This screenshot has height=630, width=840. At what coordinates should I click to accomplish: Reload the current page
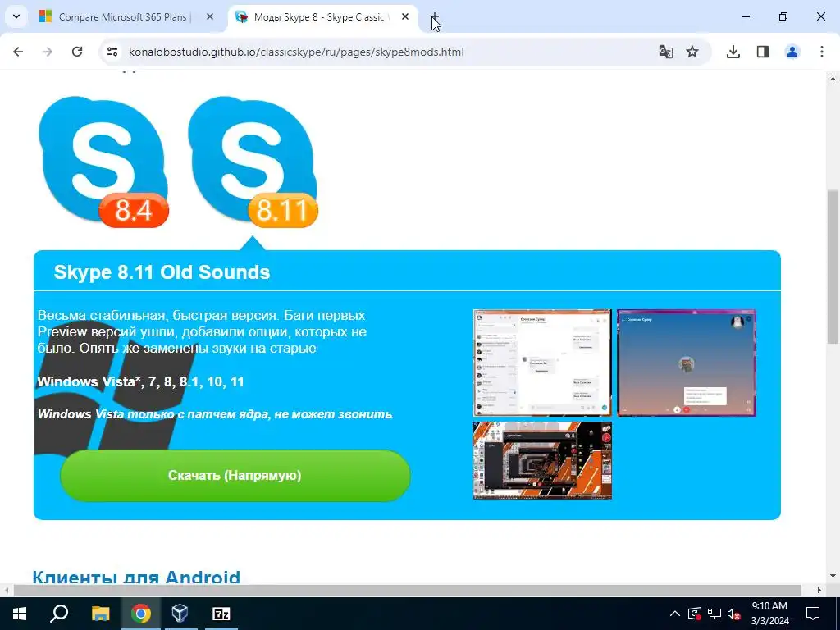click(x=77, y=52)
